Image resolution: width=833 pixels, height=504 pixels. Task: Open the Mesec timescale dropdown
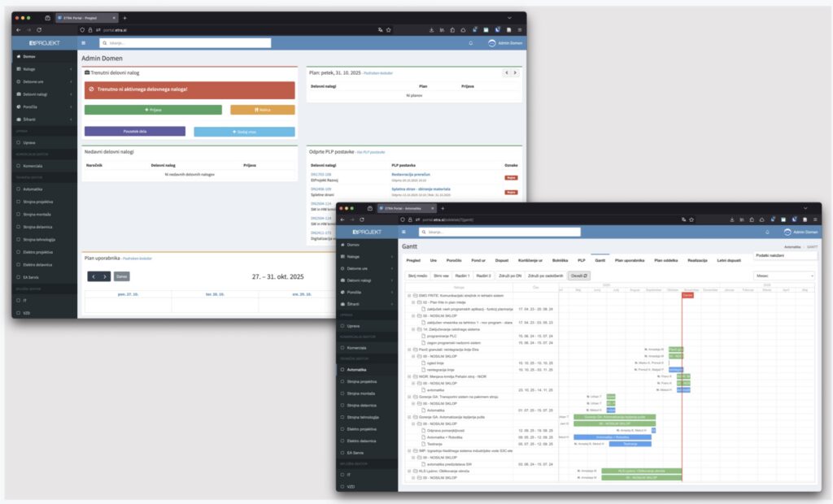click(783, 276)
